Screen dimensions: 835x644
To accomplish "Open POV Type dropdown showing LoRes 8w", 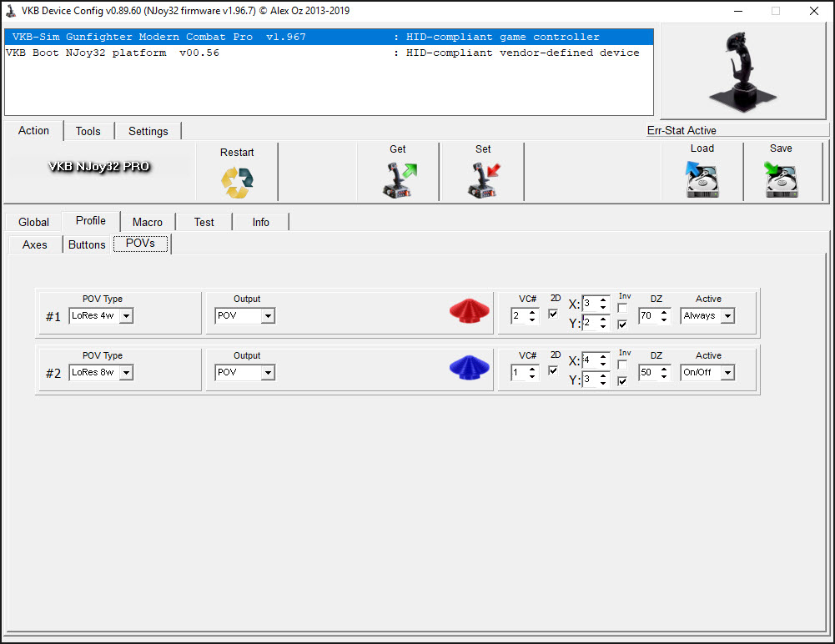I will point(101,372).
